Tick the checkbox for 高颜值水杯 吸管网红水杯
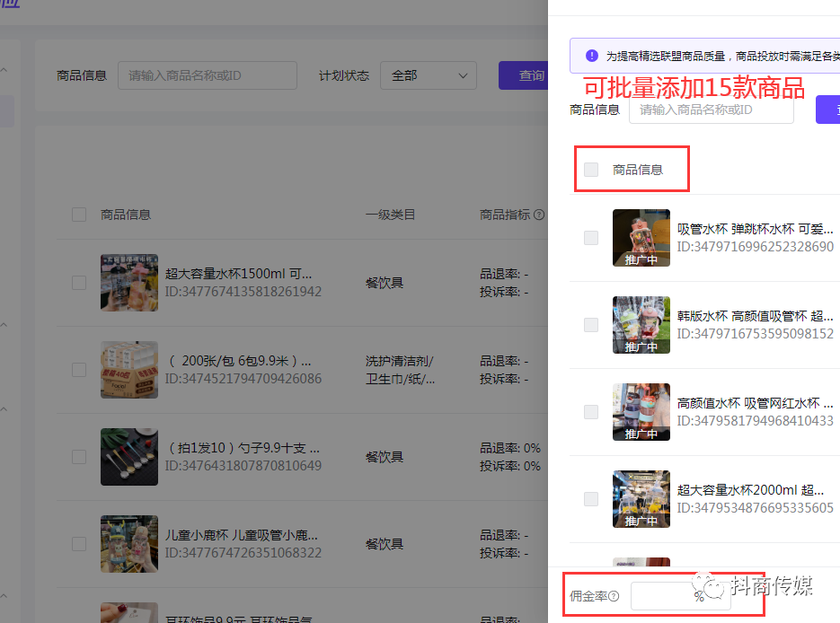Screen dimensions: 840x623 coord(591,412)
